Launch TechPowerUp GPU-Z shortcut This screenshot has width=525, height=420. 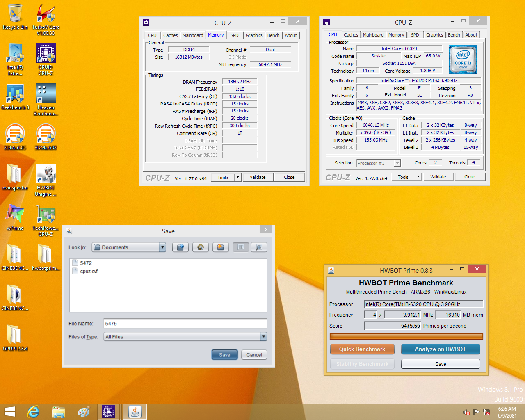coord(46,220)
